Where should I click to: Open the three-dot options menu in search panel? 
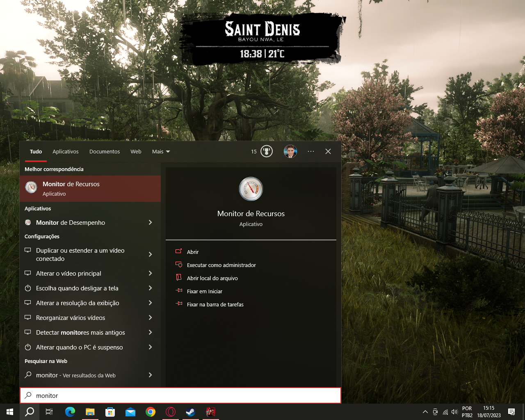(x=311, y=151)
